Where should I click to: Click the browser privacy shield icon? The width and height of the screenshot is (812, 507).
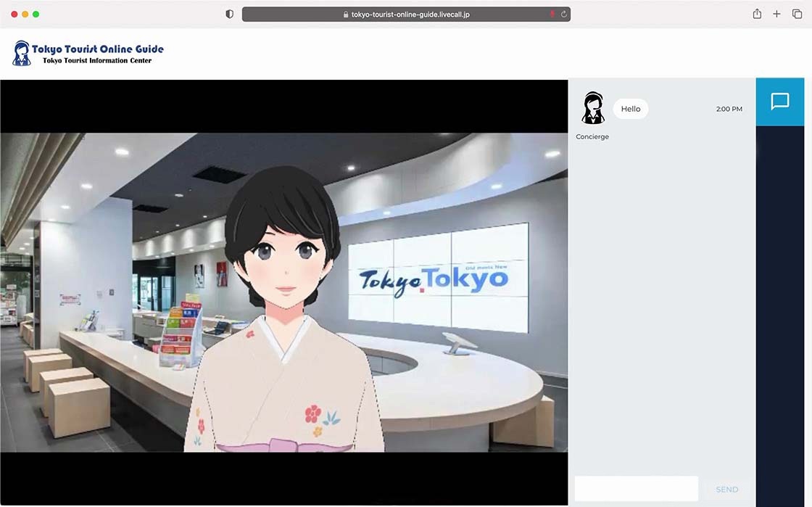click(229, 14)
